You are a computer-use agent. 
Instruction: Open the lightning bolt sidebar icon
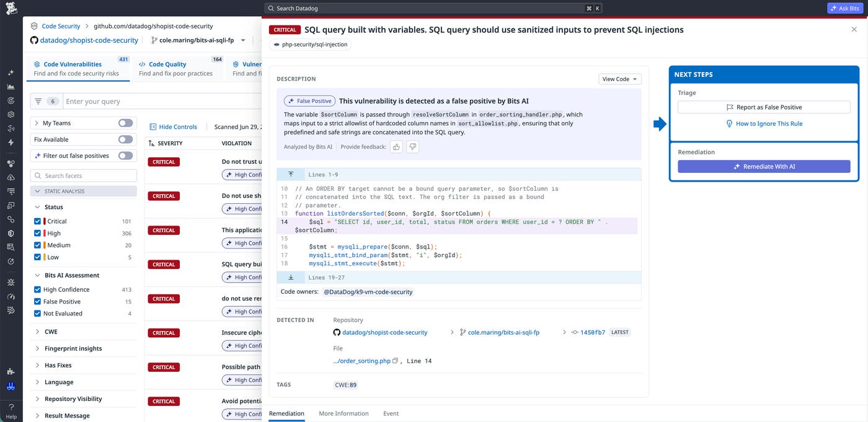11,143
